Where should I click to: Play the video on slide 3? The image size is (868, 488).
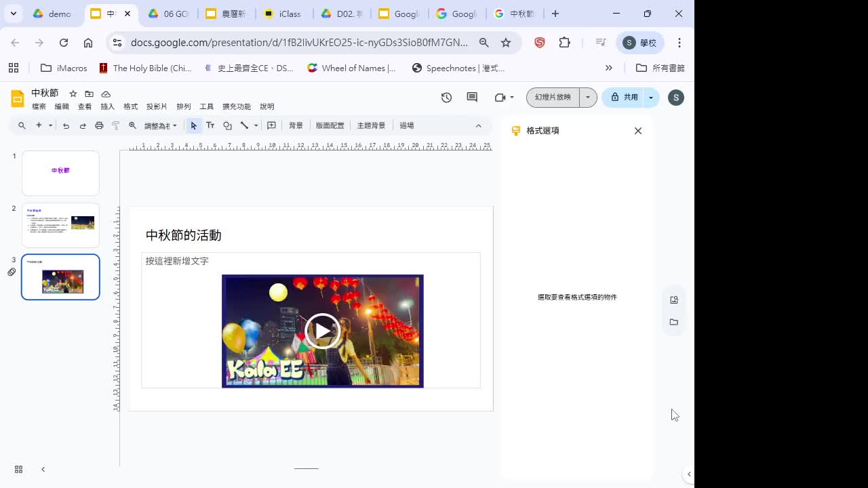pyautogui.click(x=322, y=331)
